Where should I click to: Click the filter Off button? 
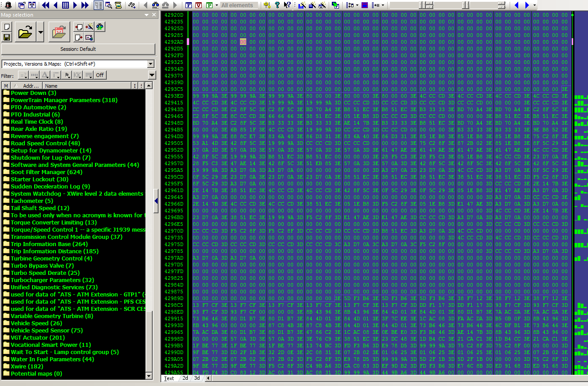coord(100,75)
